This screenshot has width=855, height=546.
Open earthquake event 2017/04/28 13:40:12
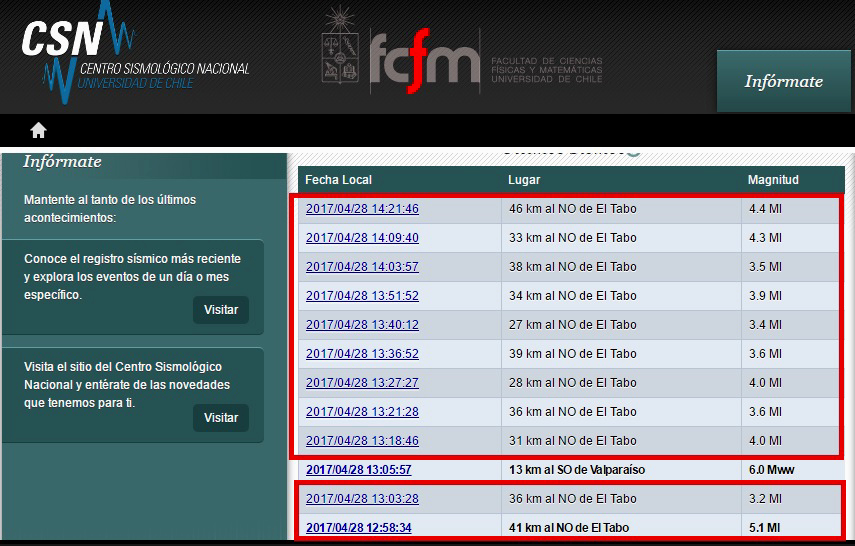[x=362, y=325]
